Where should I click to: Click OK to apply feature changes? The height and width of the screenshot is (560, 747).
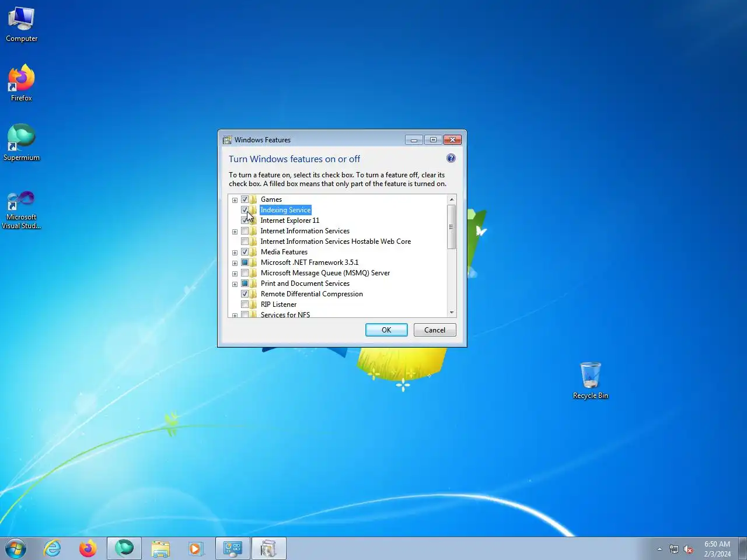(386, 330)
